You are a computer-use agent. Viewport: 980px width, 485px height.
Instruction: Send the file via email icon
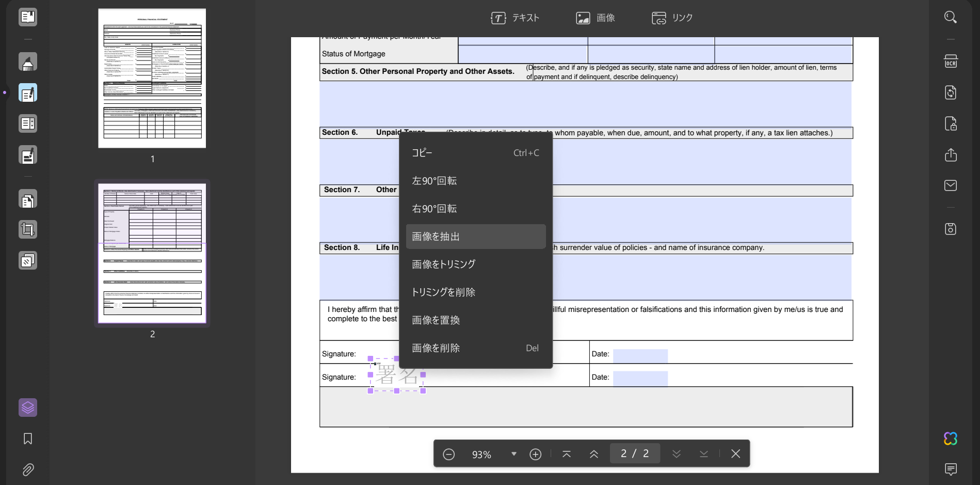click(951, 185)
